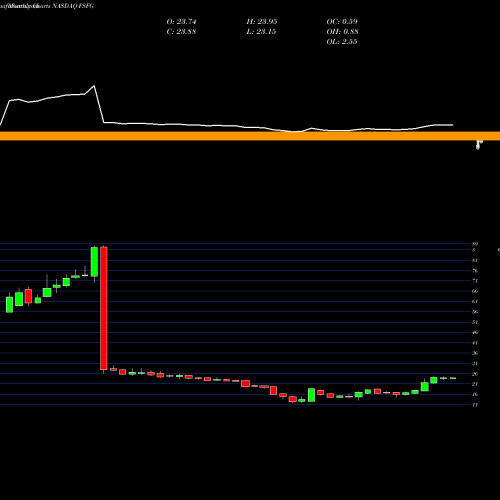Click the 71 price axis label
Screen dimensions: 500x500
point(475,281)
